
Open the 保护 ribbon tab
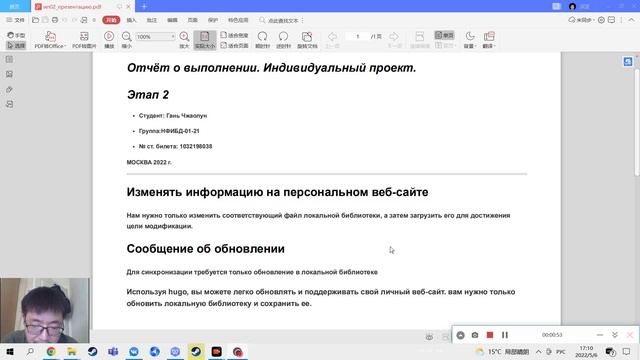coord(213,20)
